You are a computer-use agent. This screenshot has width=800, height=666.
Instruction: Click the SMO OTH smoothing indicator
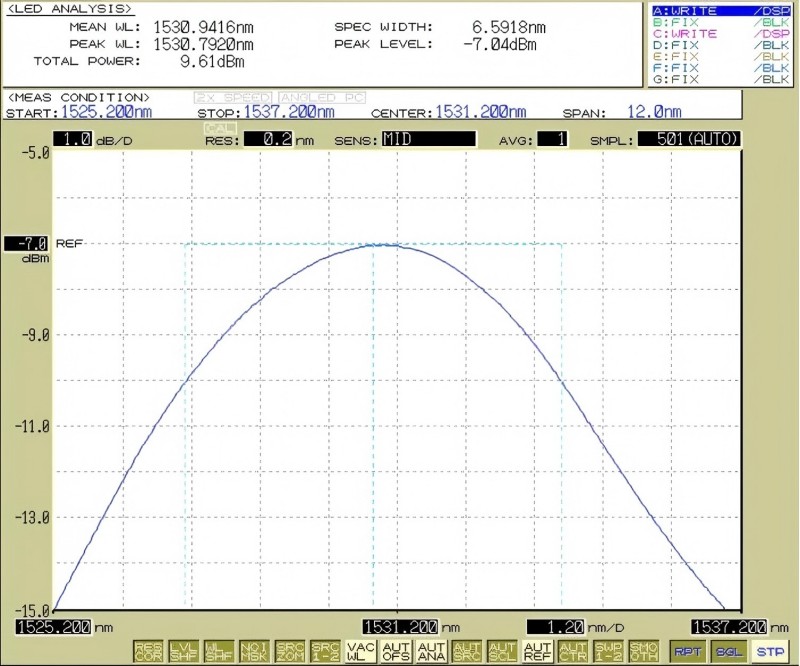(x=643, y=652)
